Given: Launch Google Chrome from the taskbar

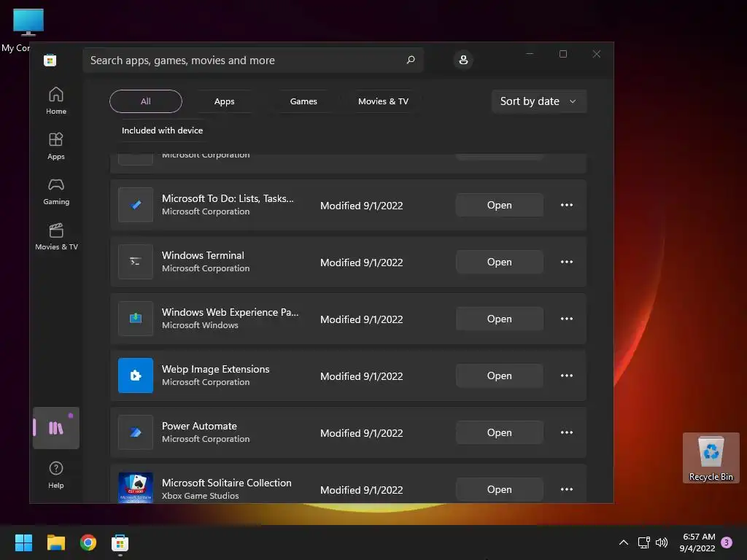Looking at the screenshot, I should click(x=88, y=542).
